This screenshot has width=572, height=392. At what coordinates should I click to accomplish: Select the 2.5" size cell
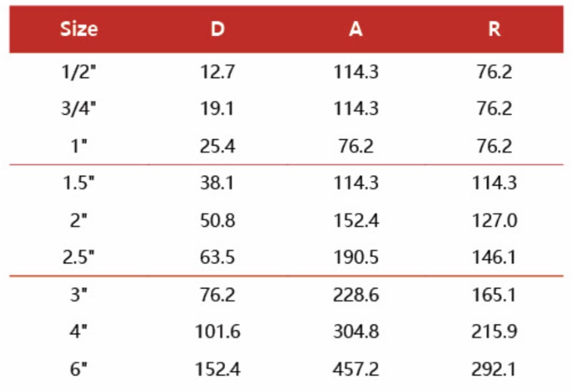pyautogui.click(x=79, y=258)
